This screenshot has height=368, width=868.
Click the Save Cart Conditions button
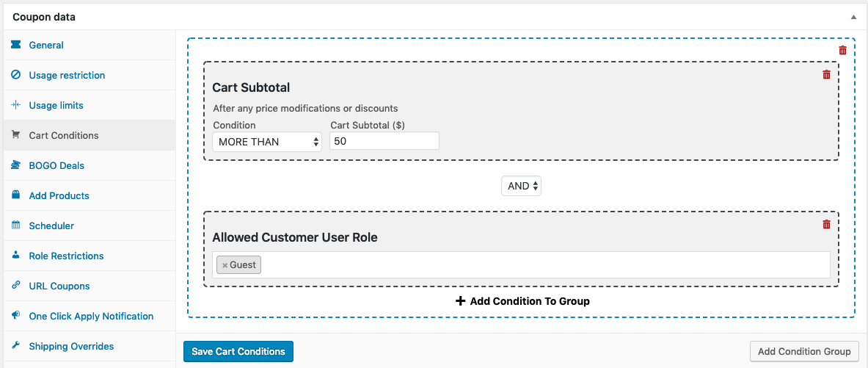tap(238, 351)
